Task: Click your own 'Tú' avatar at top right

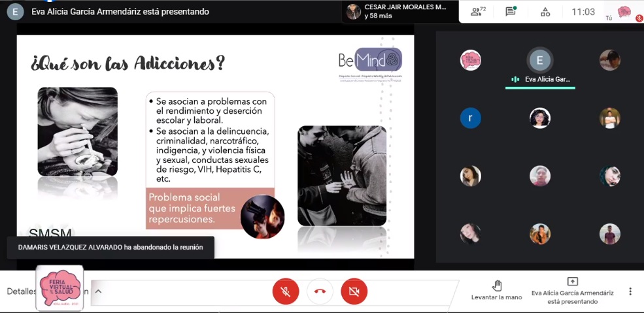Action: coord(624,12)
